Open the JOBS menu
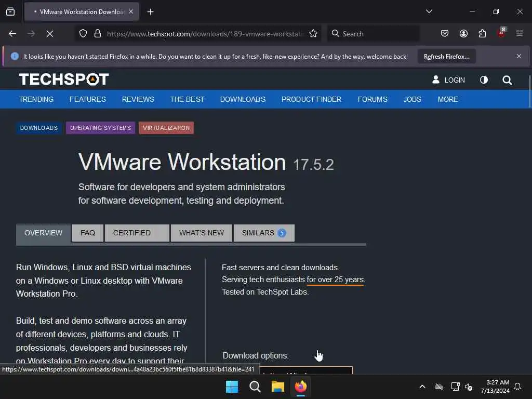The height and width of the screenshot is (399, 532). (x=412, y=99)
